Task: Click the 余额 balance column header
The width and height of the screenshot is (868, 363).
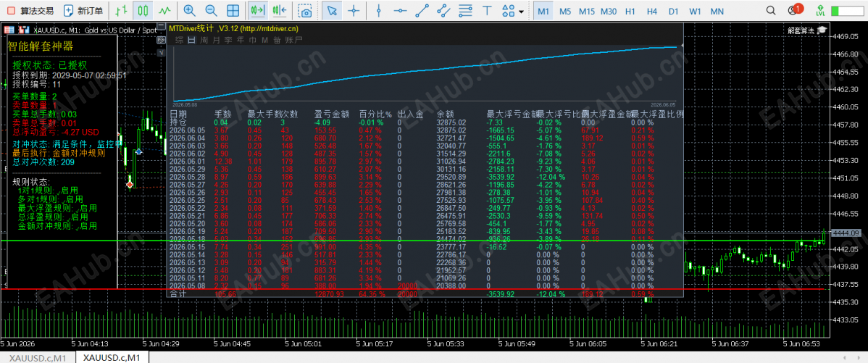Action: click(x=445, y=114)
